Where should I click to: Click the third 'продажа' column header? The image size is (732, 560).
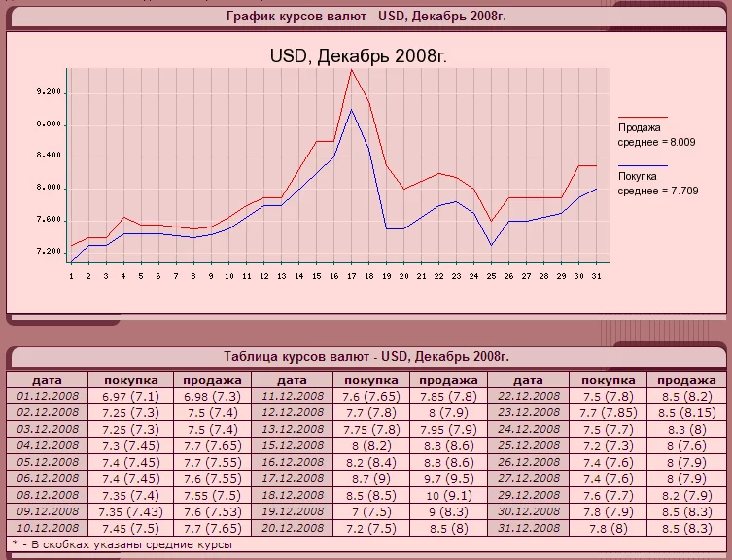(x=686, y=380)
